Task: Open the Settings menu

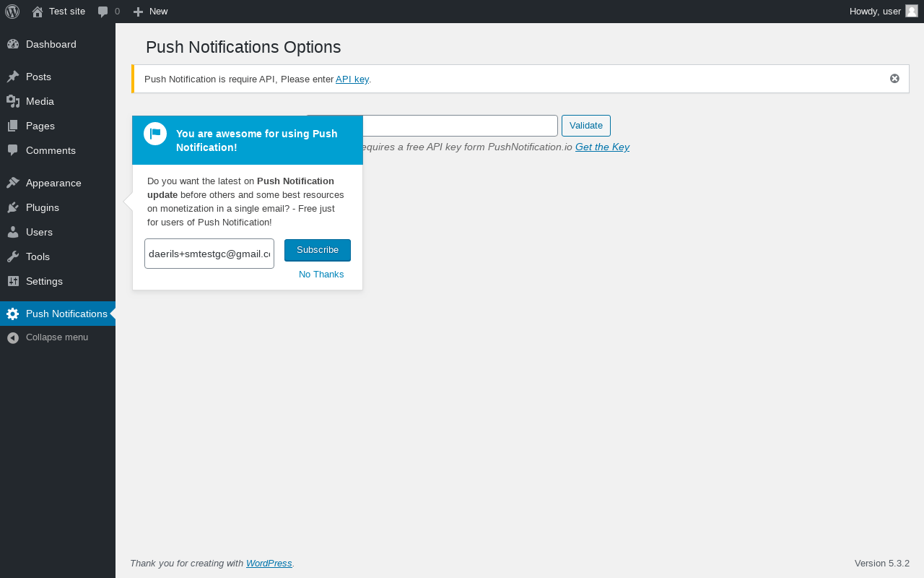Action: 58,281
